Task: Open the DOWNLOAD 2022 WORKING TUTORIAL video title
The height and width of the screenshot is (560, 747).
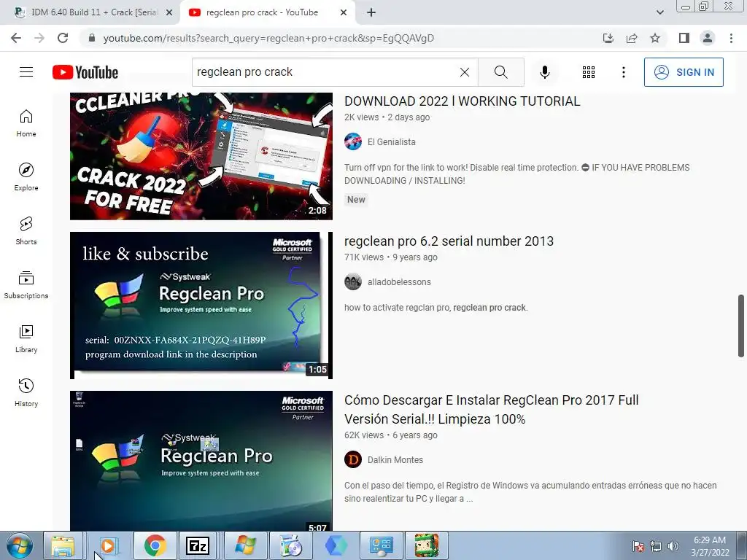Action: tap(462, 101)
